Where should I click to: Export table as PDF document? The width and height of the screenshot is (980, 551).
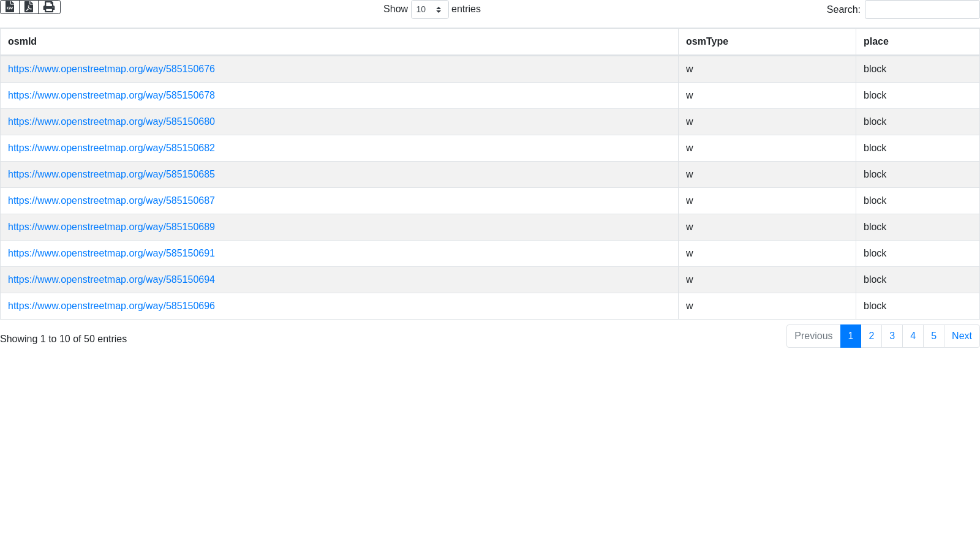click(x=29, y=7)
